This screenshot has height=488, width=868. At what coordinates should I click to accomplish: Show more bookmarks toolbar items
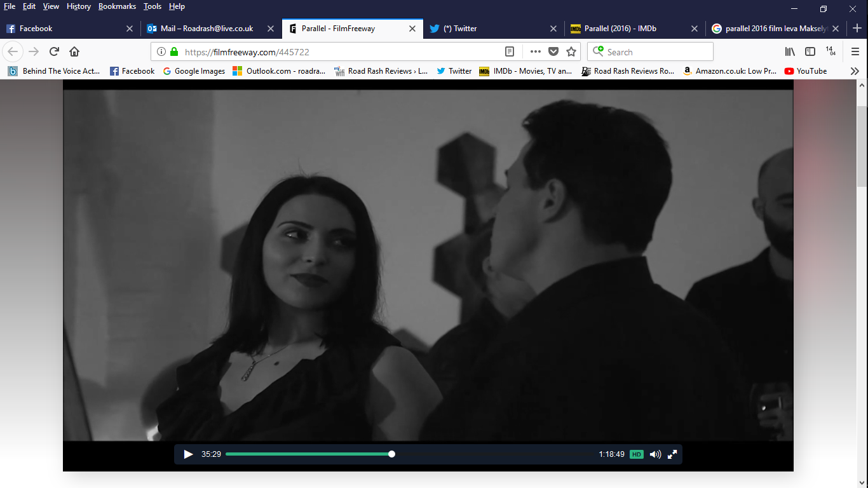click(855, 71)
